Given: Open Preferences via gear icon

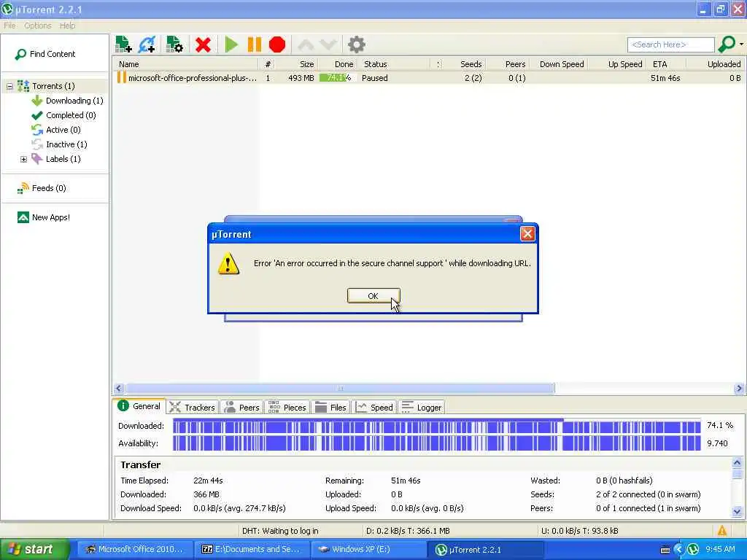Looking at the screenshot, I should (x=356, y=44).
